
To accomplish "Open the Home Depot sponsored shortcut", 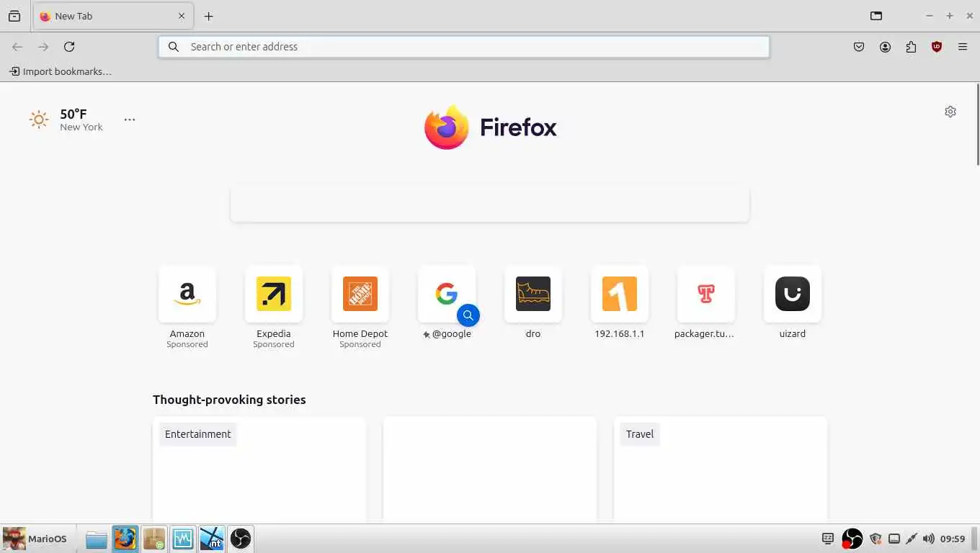I will pyautogui.click(x=360, y=308).
